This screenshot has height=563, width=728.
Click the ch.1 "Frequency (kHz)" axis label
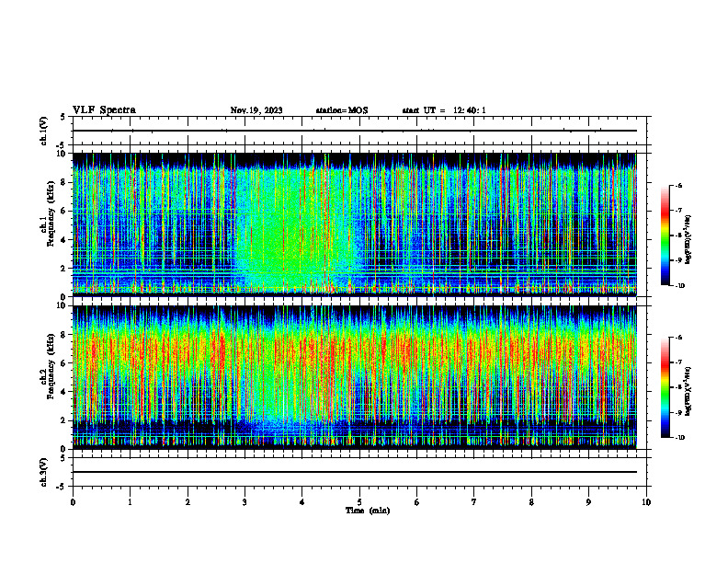click(51, 214)
